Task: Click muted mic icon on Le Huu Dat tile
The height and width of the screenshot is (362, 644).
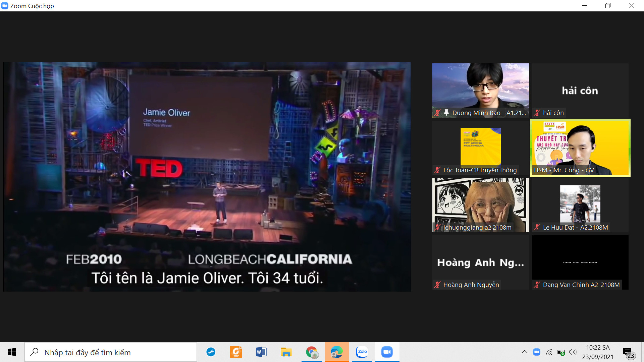Action: (x=537, y=228)
